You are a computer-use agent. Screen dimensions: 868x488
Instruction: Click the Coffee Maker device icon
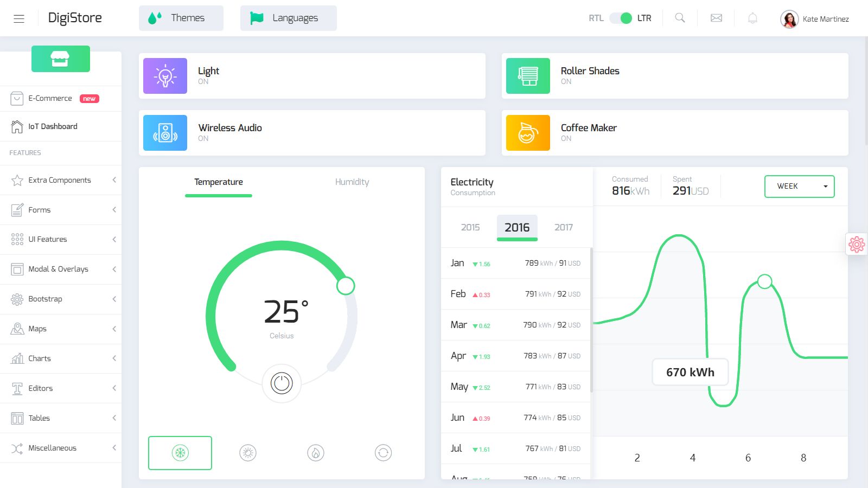528,133
